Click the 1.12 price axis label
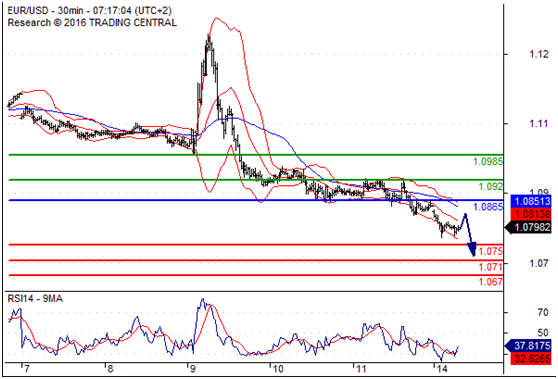 [538, 54]
